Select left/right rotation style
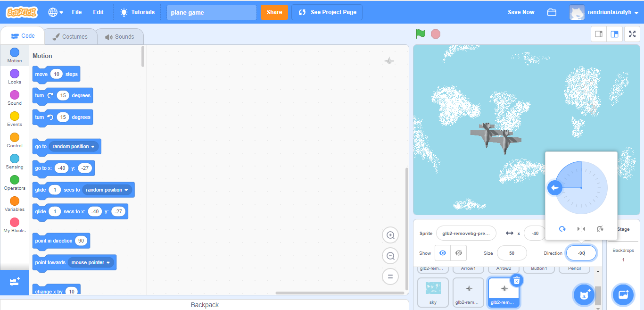 [581, 229]
